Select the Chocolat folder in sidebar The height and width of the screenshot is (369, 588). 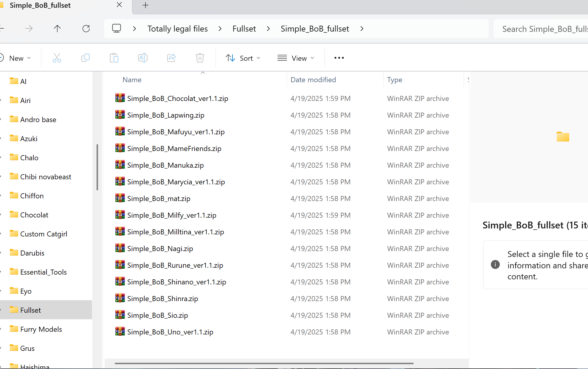tap(46, 215)
